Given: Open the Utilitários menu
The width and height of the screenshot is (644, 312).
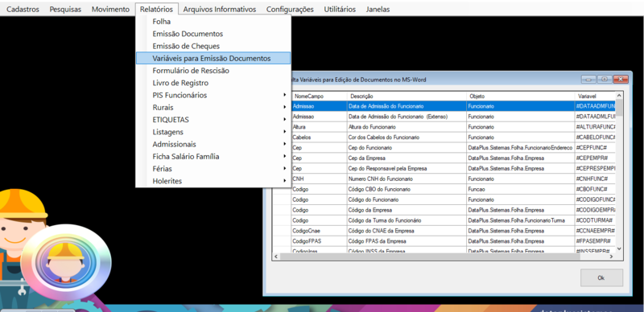Looking at the screenshot, I should click(340, 9).
